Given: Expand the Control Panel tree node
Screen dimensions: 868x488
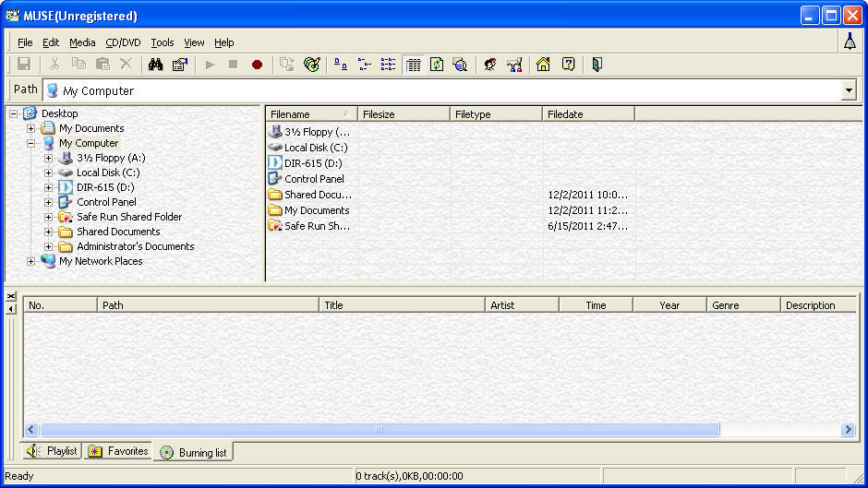Looking at the screenshot, I should click(49, 203).
